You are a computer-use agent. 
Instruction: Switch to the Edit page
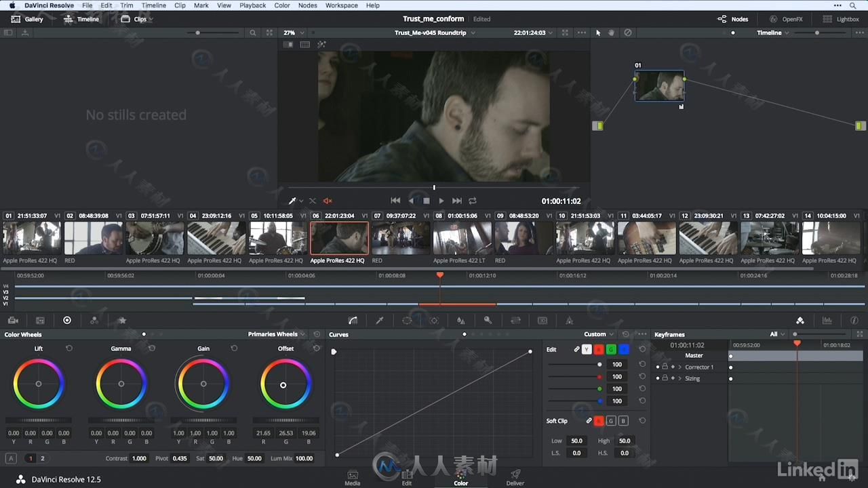(407, 478)
